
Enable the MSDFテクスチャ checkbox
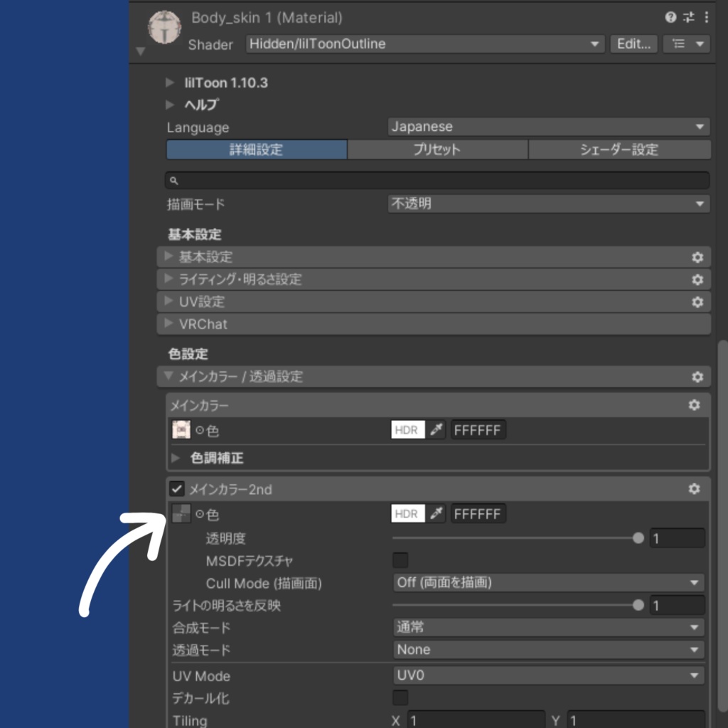(400, 560)
